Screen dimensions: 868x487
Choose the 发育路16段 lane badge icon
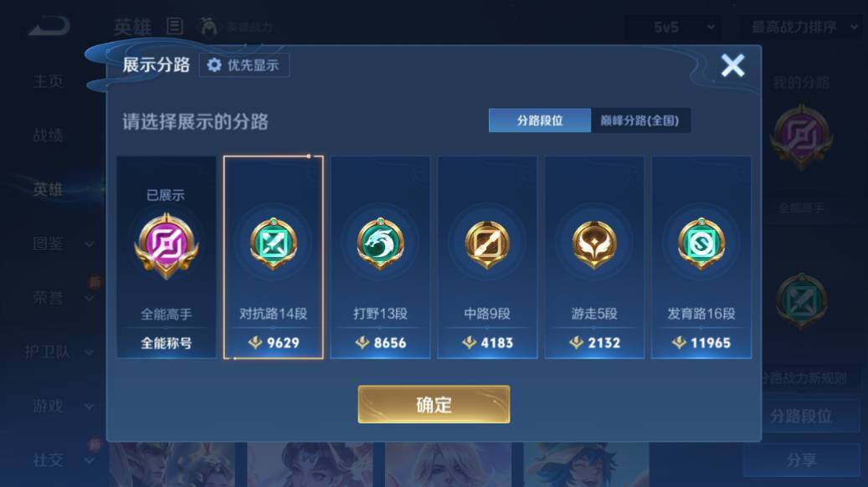pyautogui.click(x=701, y=243)
